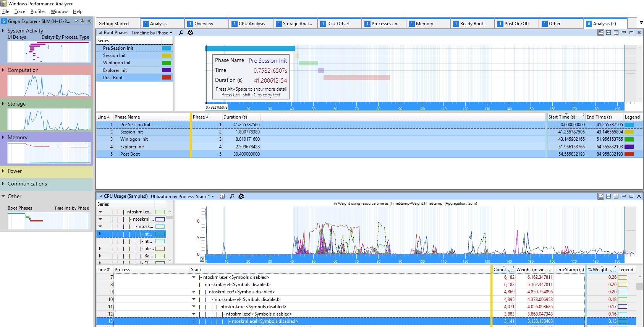
Task: Show table only in Boot Phases panel
Action: click(x=616, y=33)
